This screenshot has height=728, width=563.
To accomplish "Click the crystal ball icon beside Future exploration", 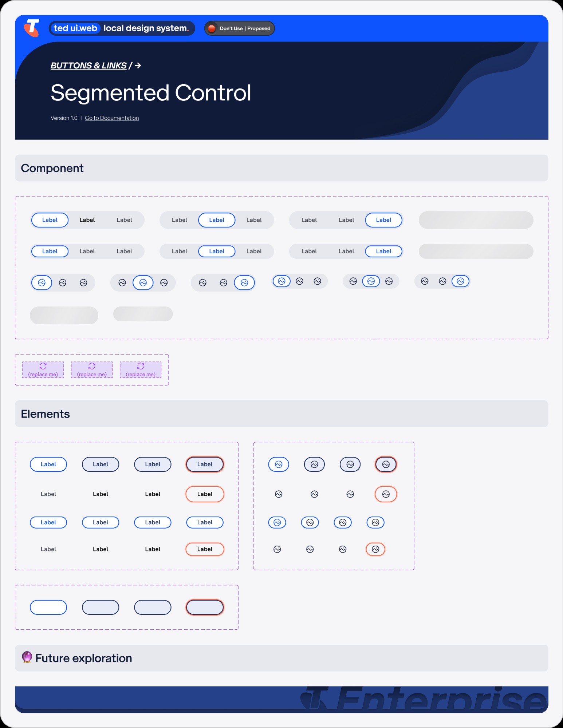I will coord(27,658).
